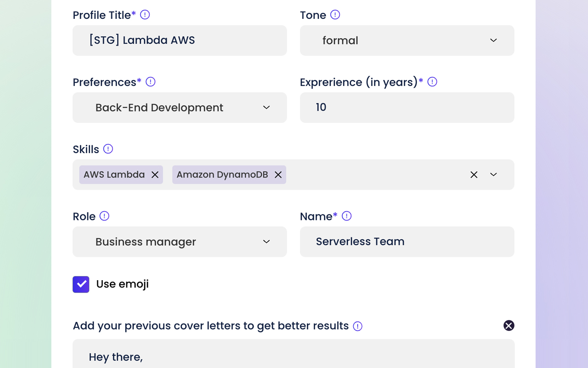Remove the AWS Lambda skill tag

155,175
